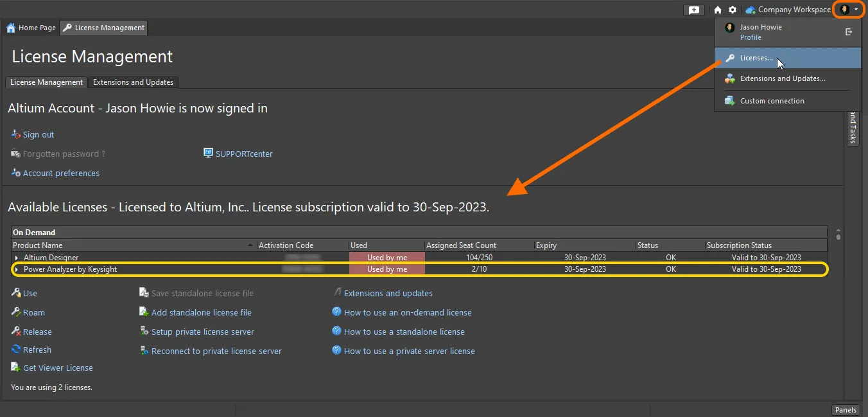Sort by the Product Name column header

(134, 245)
